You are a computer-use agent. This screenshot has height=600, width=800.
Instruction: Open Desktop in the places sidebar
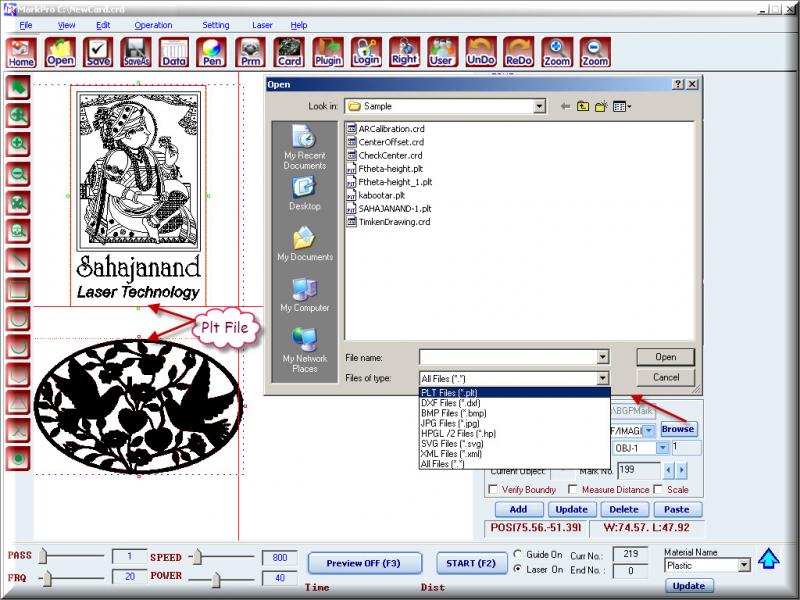click(304, 194)
